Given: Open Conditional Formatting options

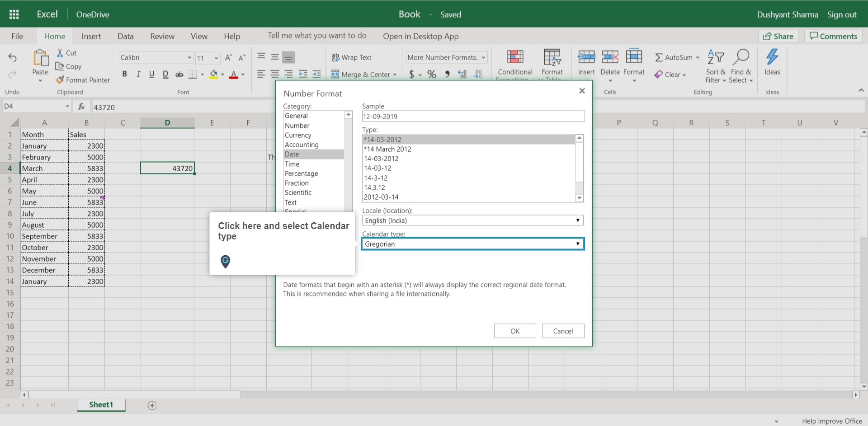Looking at the screenshot, I should coord(514,63).
